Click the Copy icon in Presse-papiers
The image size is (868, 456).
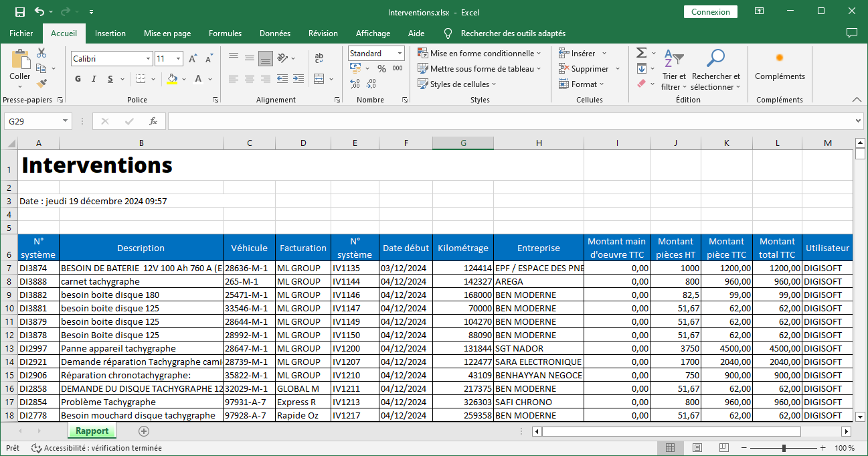pos(41,68)
